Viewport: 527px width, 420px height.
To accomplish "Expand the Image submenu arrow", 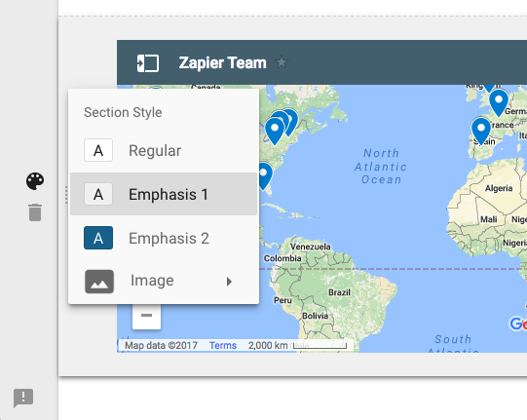I will tap(229, 282).
